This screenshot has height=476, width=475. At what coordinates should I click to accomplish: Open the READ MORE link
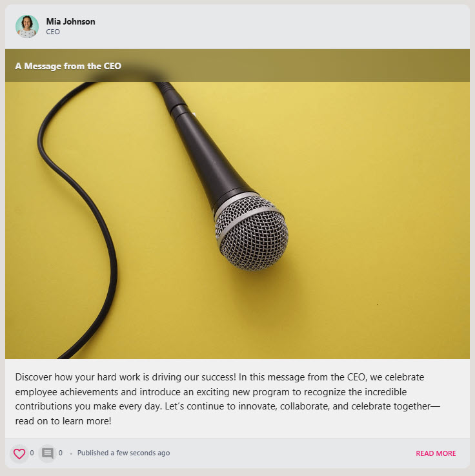(436, 453)
